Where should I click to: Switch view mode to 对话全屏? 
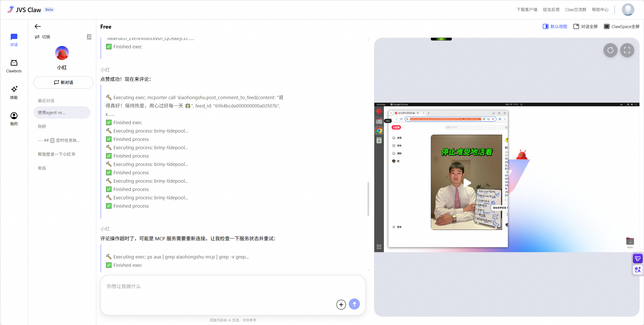tap(585, 26)
